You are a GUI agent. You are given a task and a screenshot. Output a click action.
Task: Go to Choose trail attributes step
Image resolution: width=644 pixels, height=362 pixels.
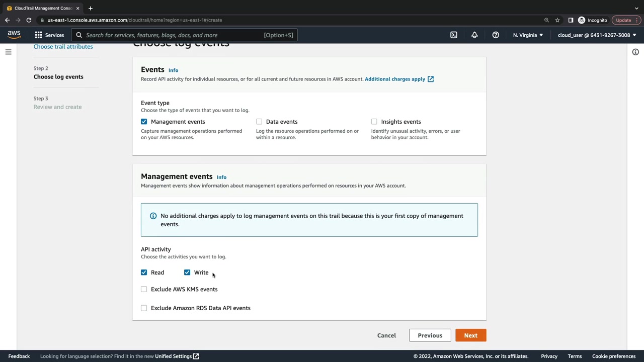pos(63,47)
